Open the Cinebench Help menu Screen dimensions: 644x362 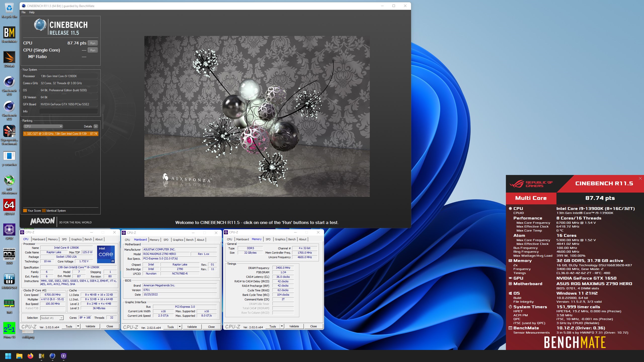32,12
